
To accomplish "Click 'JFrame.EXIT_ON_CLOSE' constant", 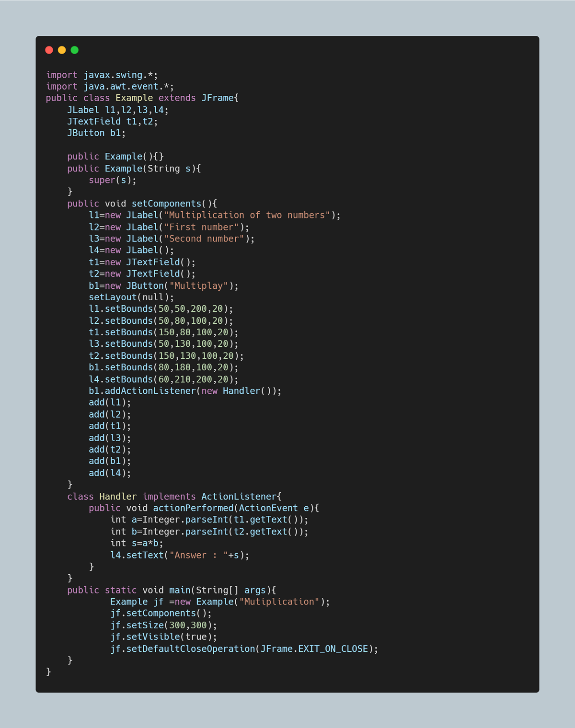I will click(x=314, y=649).
